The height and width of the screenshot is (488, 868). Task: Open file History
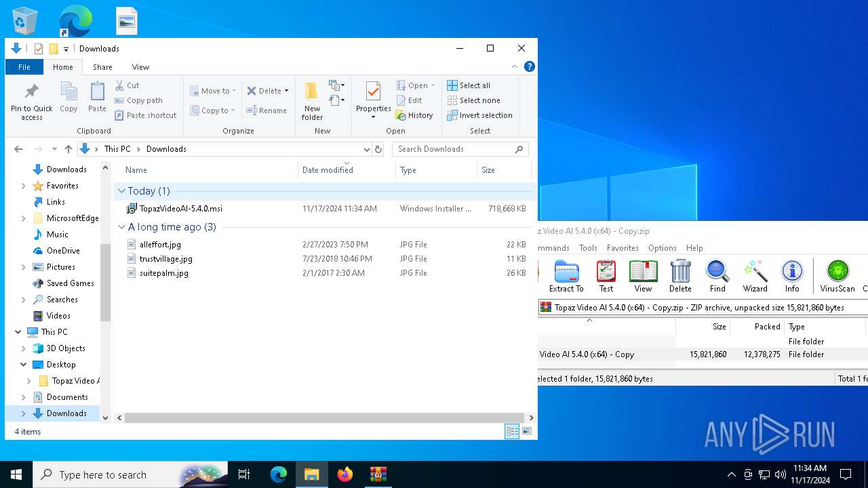pos(414,115)
